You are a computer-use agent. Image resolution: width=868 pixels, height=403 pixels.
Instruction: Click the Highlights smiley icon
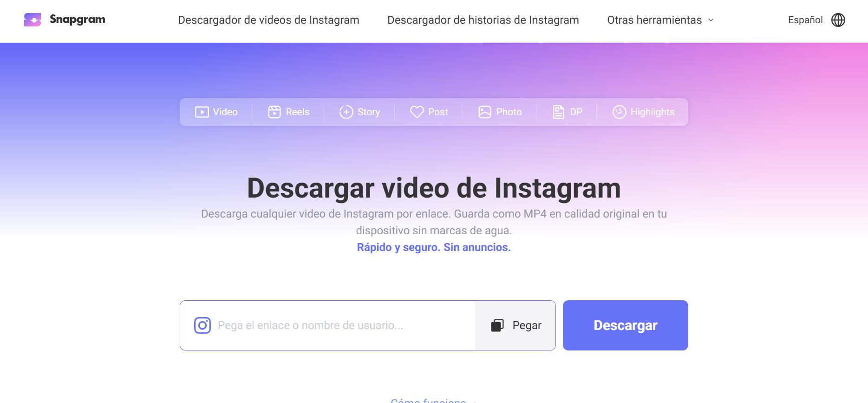(619, 112)
